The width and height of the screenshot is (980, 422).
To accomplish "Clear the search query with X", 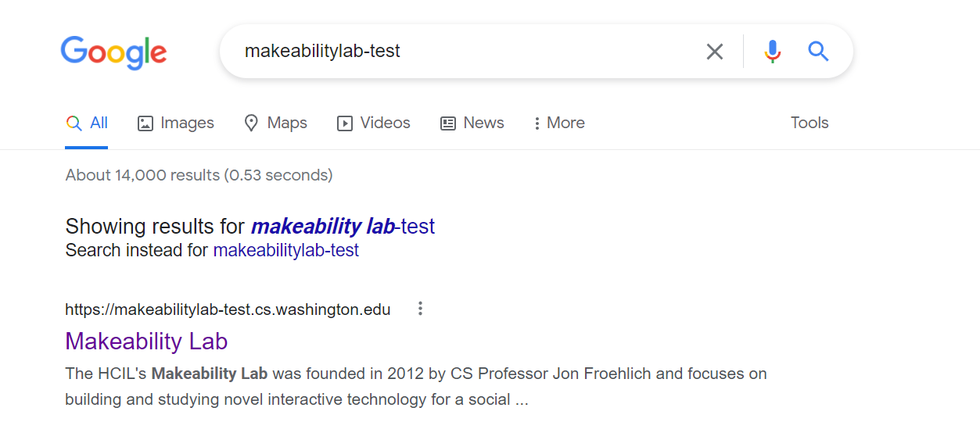I will pyautogui.click(x=714, y=52).
